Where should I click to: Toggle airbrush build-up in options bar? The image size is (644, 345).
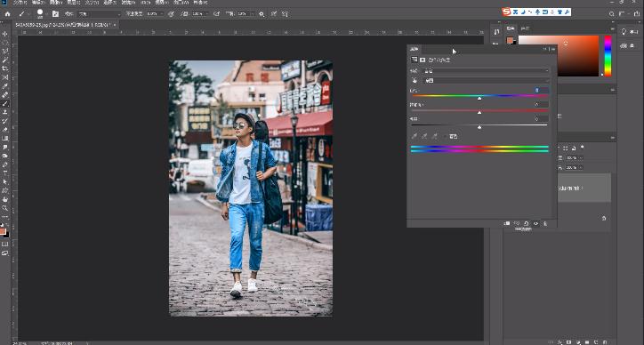pyautogui.click(x=216, y=14)
